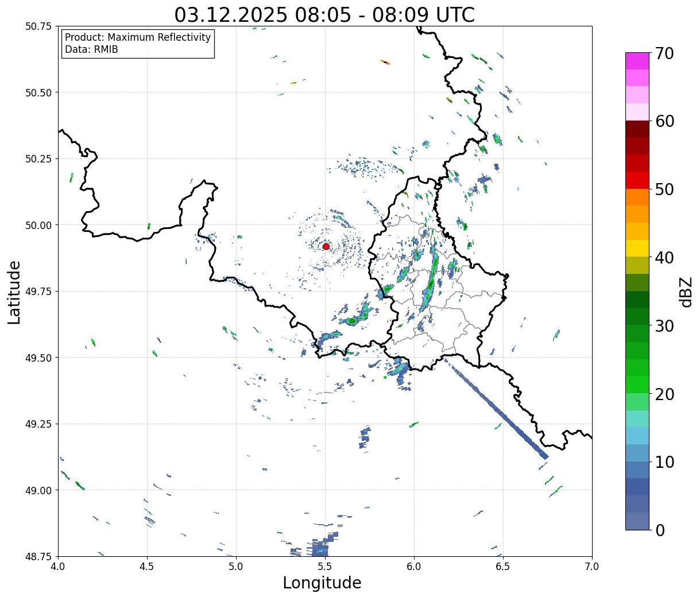Click the colorbar tick label 60
Viewport: 700px width, 597px height.
click(x=664, y=121)
